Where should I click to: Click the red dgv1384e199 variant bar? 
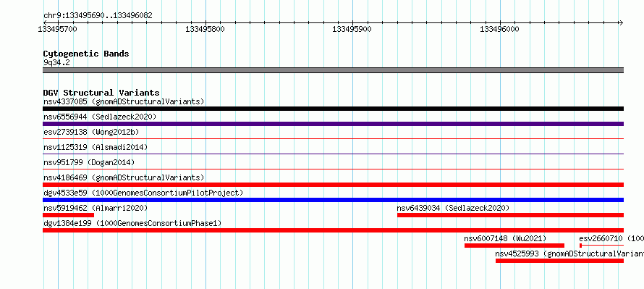[333, 230]
